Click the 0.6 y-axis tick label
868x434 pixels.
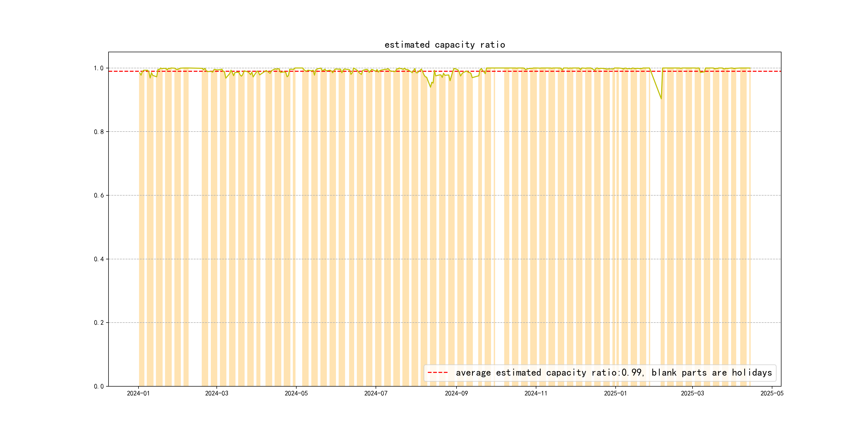tap(99, 196)
